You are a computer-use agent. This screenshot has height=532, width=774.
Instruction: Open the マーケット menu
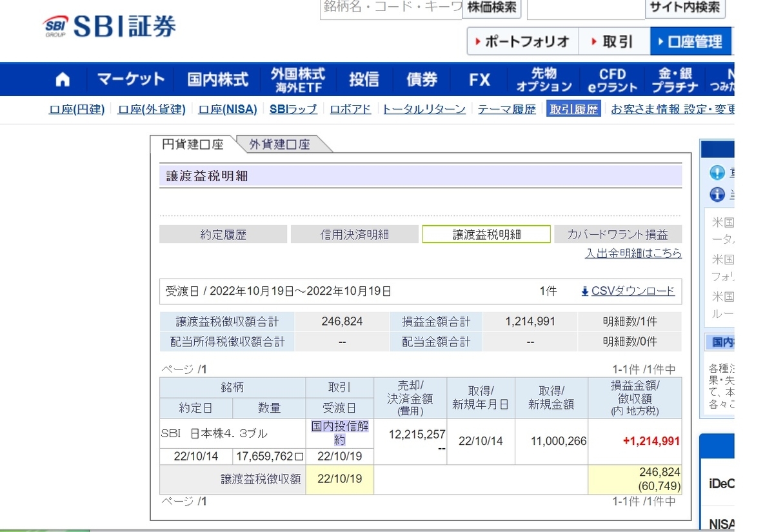click(131, 79)
